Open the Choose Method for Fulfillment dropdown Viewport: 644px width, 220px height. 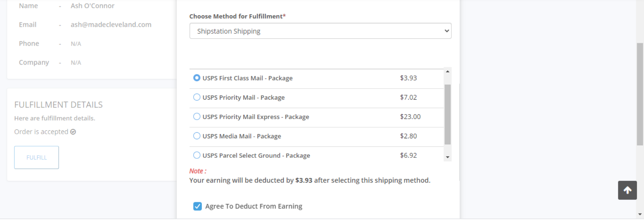[320, 31]
